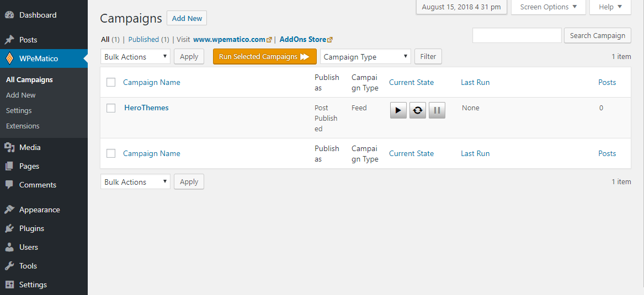The width and height of the screenshot is (644, 295).
Task: Open WPeMatico Settings submenu item
Action: [x=19, y=110]
